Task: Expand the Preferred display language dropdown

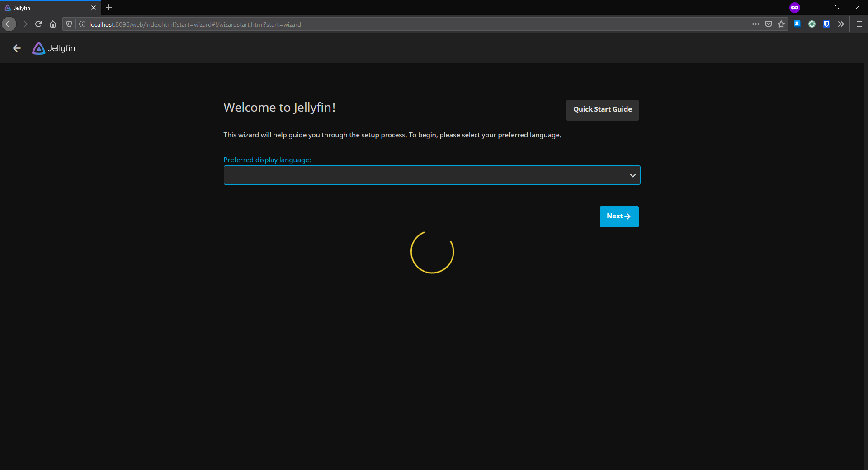Action: [x=432, y=175]
